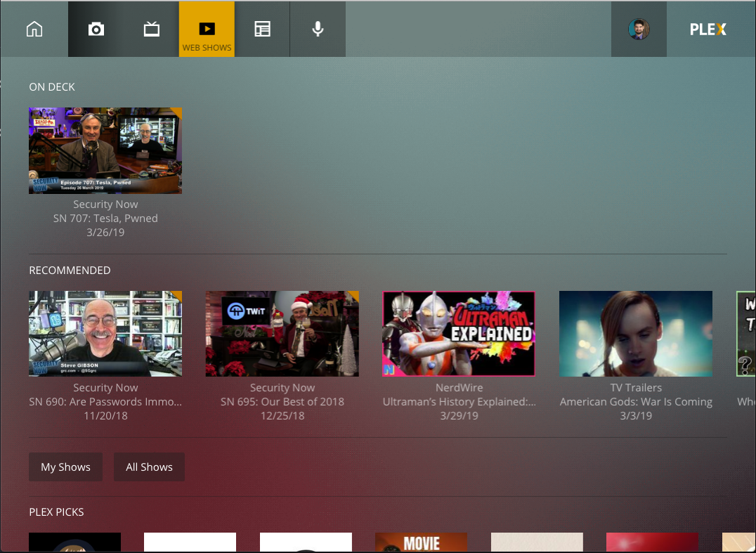Open the MOVIE Plex Picks thumbnail
Viewport: 756px width, 553px height.
(x=422, y=542)
